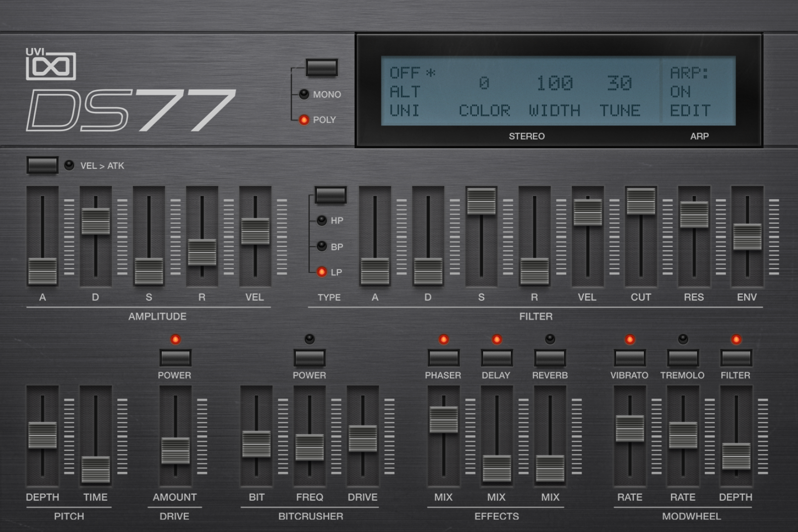Select the MONO voice mode LED
This screenshot has width=798, height=532.
point(304,94)
